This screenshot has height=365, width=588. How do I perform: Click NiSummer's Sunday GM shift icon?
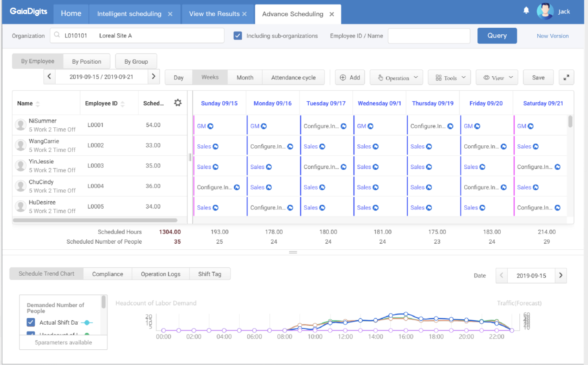click(x=211, y=126)
